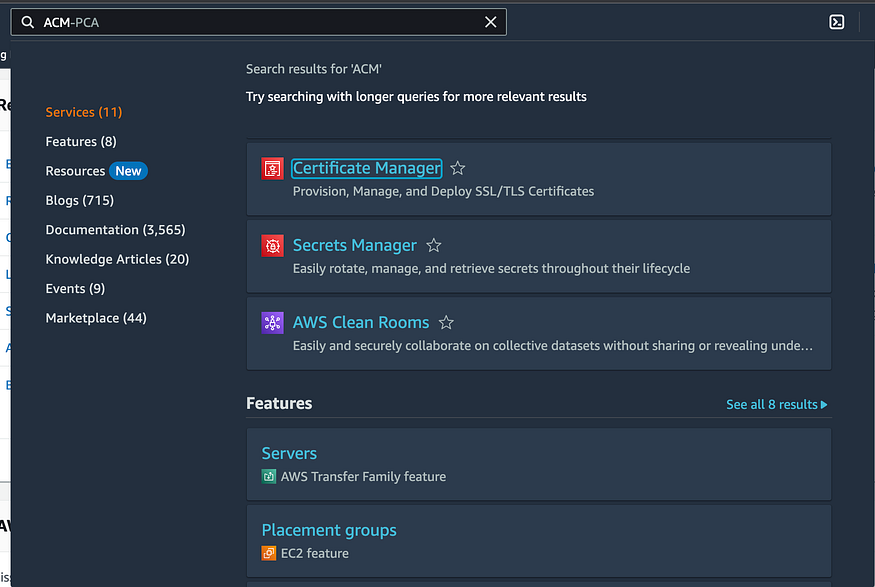Click the AWS Transfer Family feature icon
Screen dimensions: 875x587
[269, 476]
